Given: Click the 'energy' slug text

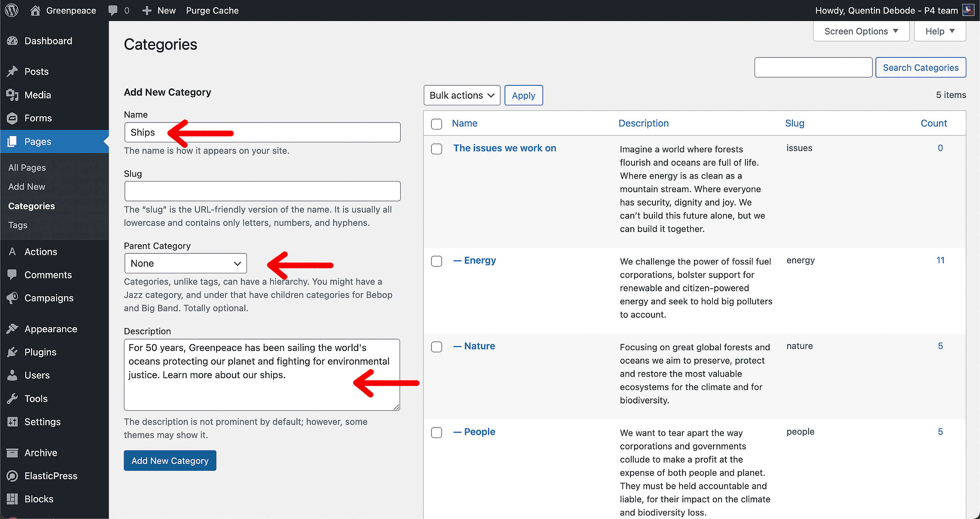Looking at the screenshot, I should click(x=800, y=261).
